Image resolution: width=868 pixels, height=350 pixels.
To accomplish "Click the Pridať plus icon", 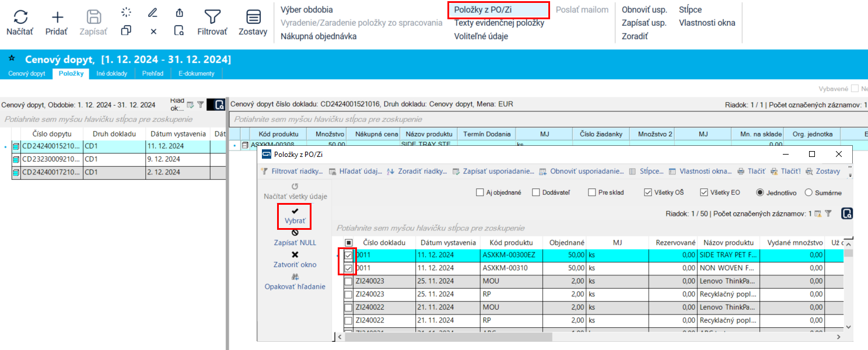I will pos(57,17).
